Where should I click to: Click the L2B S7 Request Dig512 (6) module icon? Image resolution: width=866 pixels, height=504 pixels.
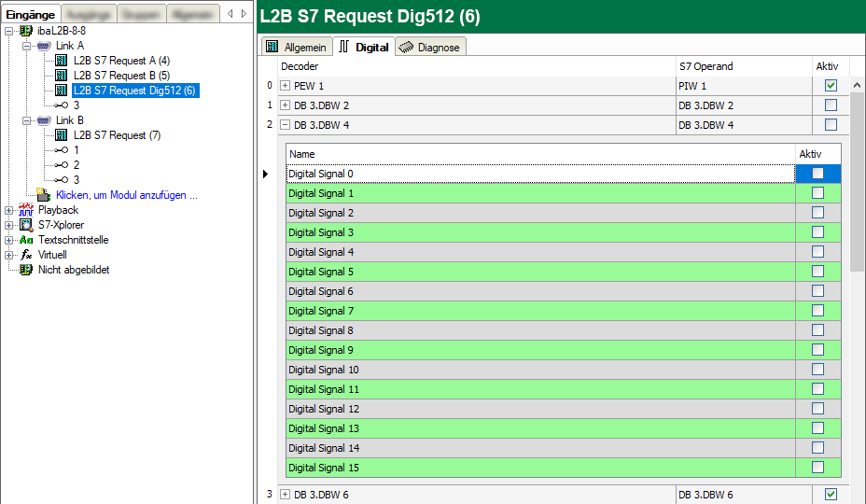(62, 91)
